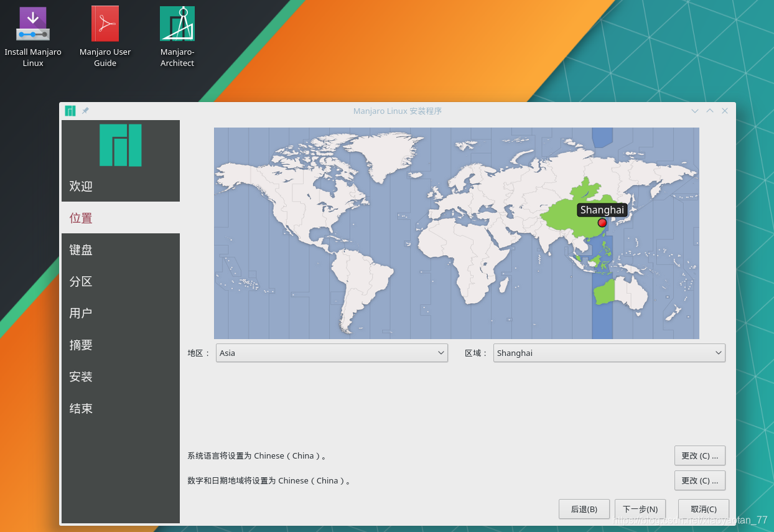Click the 数字和日期地域将设置为 Chinese text

tap(269, 480)
